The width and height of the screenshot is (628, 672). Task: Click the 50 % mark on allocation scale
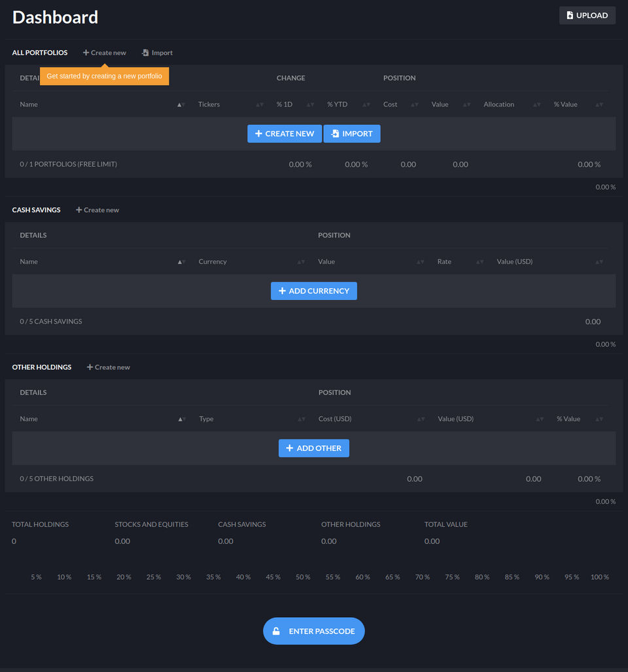point(303,577)
